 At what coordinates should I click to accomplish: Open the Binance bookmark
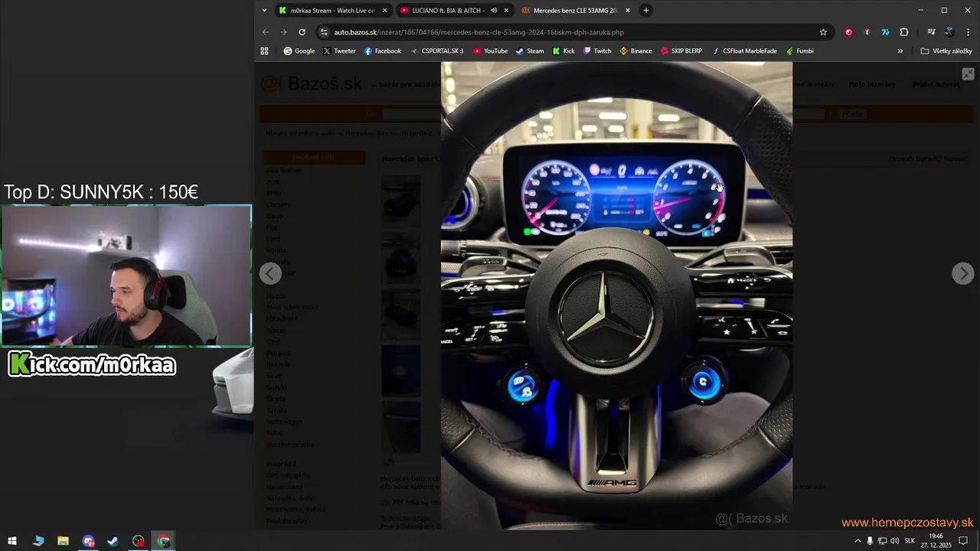(635, 51)
